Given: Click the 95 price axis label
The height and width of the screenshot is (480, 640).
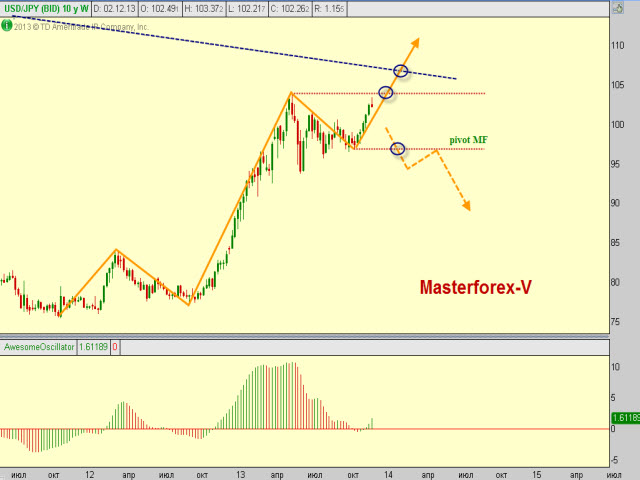Looking at the screenshot, I should pos(616,164).
